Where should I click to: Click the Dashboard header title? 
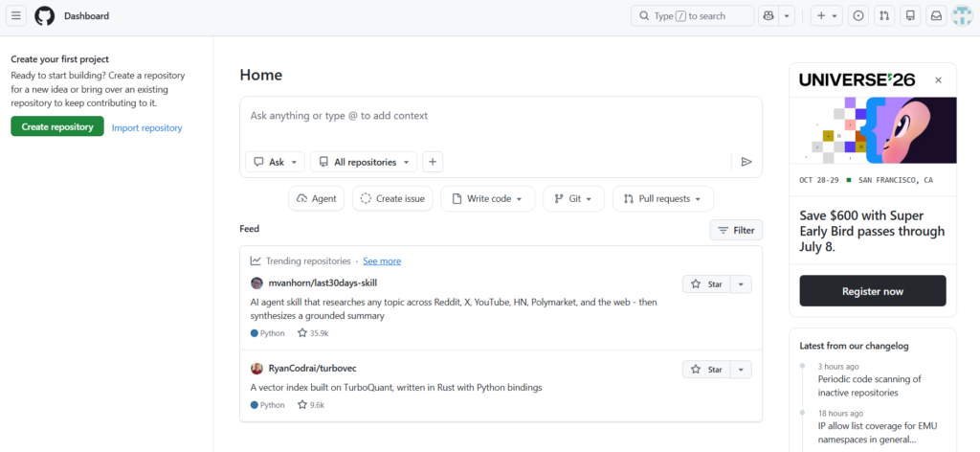click(x=86, y=16)
